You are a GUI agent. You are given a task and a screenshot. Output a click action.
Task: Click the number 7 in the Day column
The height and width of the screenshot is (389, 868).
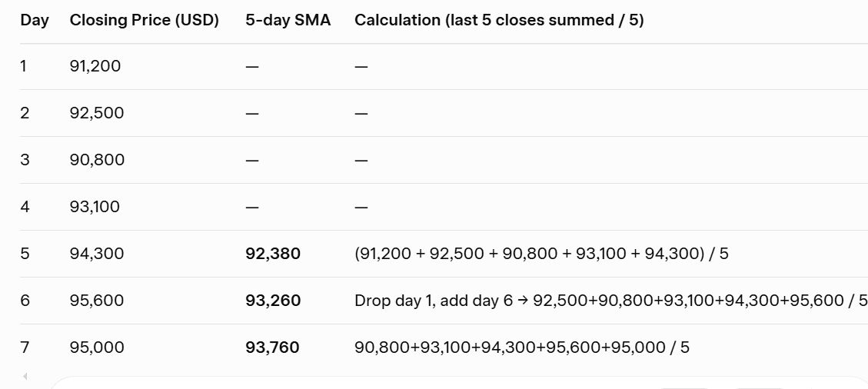[x=25, y=347]
